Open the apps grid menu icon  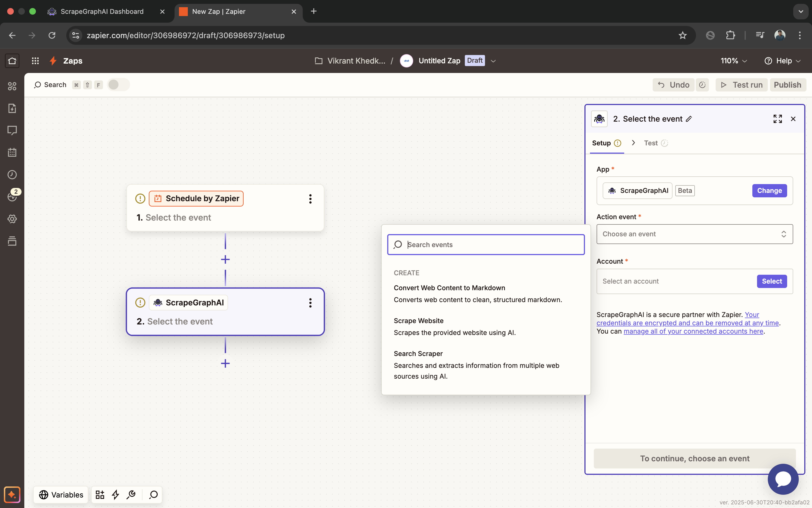(35, 61)
